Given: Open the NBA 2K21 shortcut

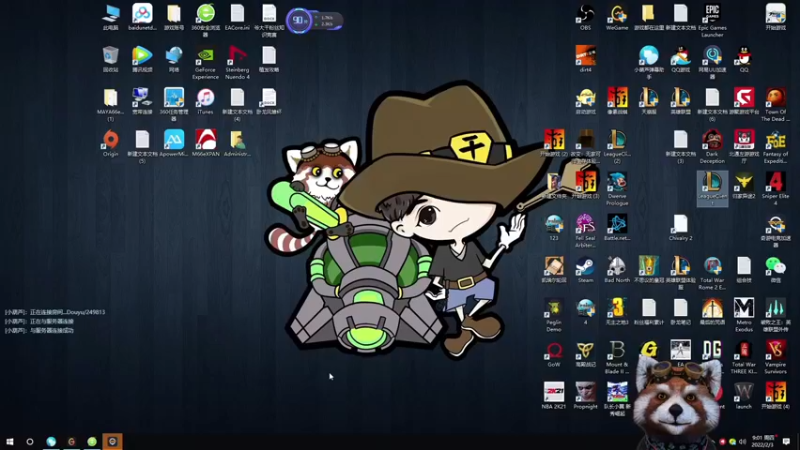Looking at the screenshot, I should 554,396.
